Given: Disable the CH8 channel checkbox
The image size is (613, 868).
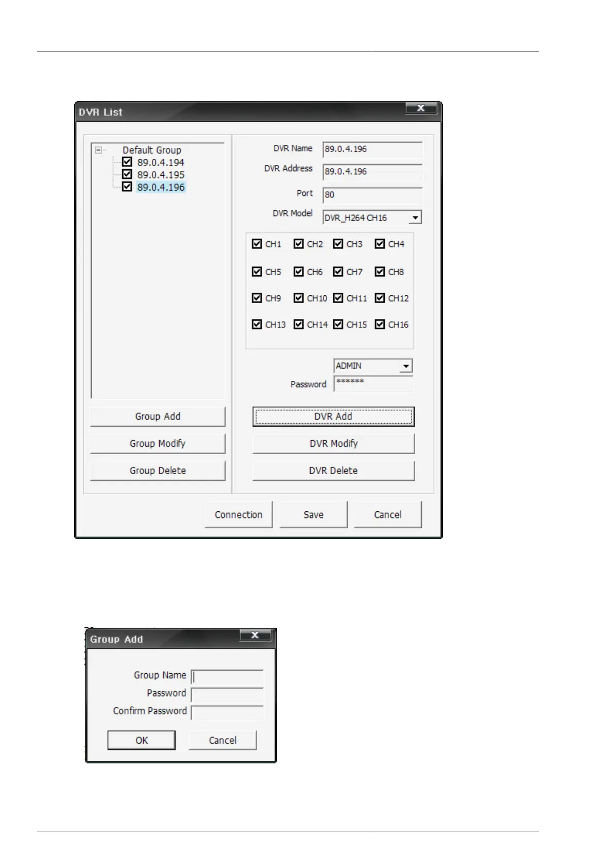Looking at the screenshot, I should click(380, 271).
